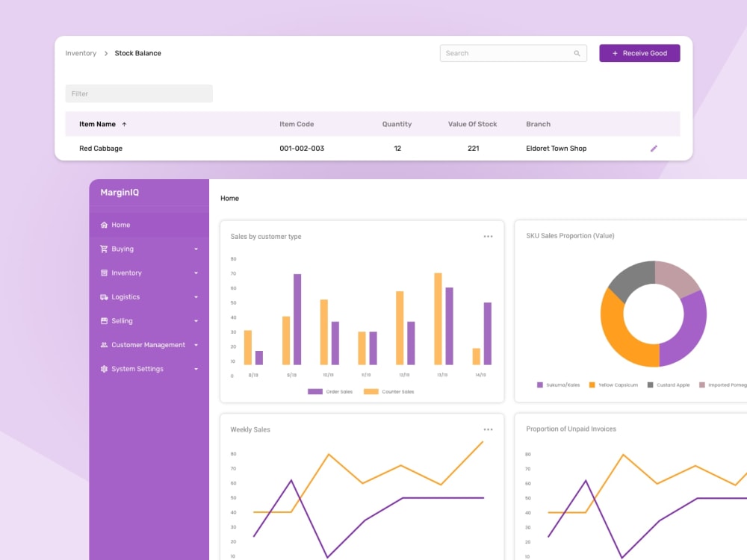Expand the System Settings dropdown arrow
Image resolution: width=747 pixels, height=560 pixels.
point(196,369)
